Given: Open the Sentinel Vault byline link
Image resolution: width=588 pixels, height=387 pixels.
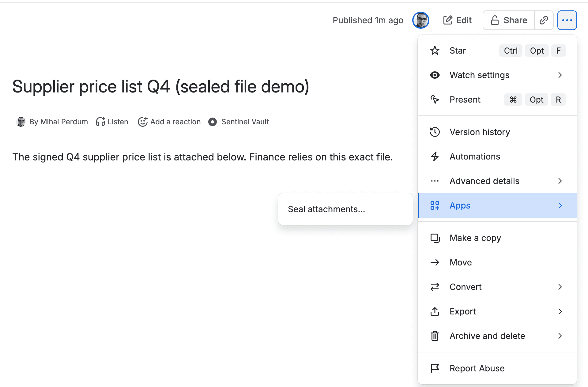Looking at the screenshot, I should (x=239, y=122).
